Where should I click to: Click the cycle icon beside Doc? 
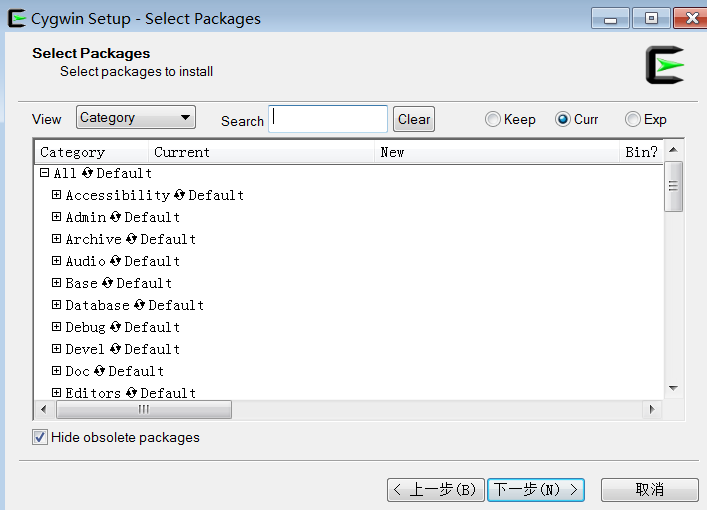click(x=100, y=371)
